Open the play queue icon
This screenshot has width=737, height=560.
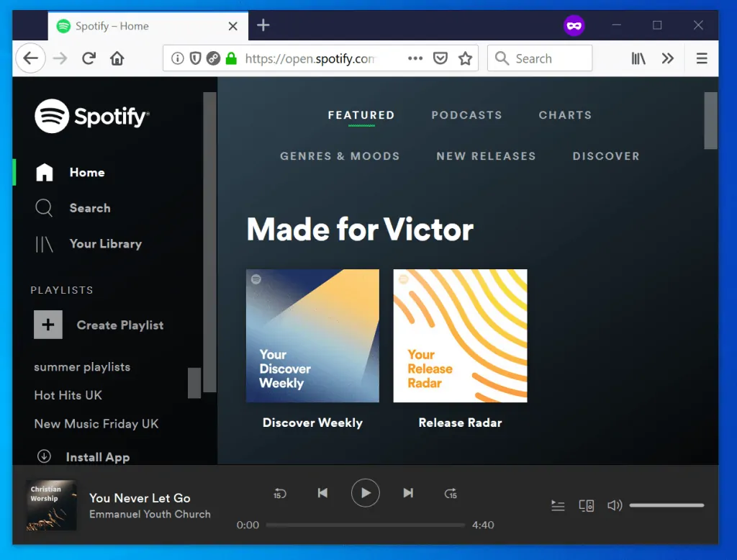(x=558, y=505)
